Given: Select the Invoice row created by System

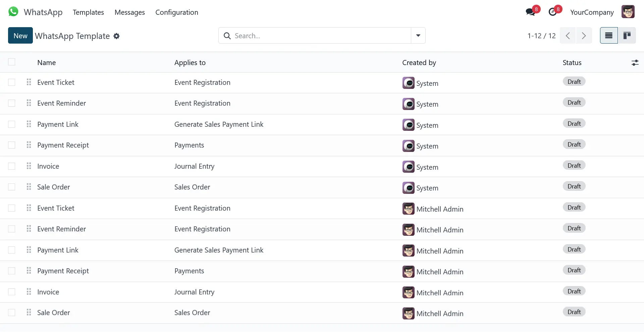Looking at the screenshot, I should [12, 166].
